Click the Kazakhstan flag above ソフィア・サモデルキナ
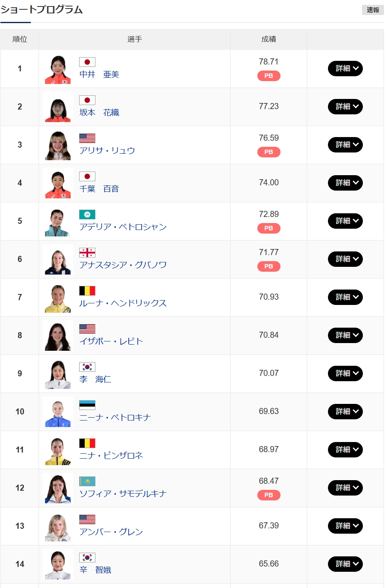Viewport: 386px width, 588px height. click(x=87, y=481)
